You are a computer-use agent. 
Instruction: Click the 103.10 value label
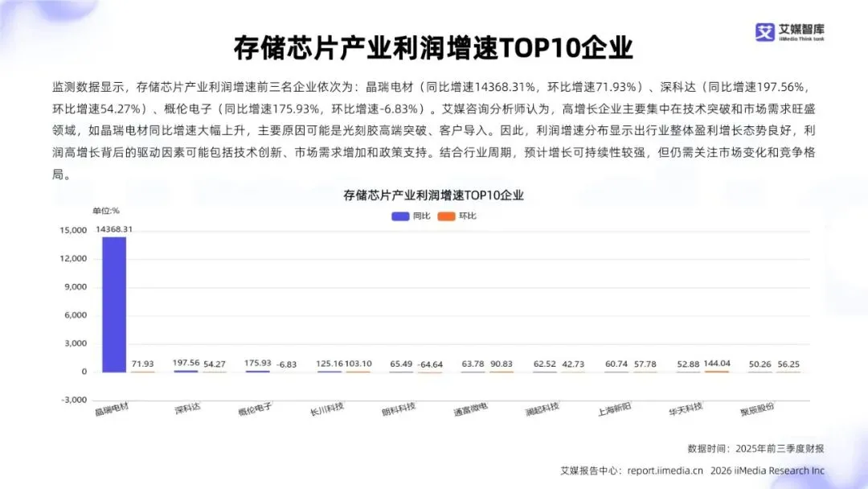(358, 364)
